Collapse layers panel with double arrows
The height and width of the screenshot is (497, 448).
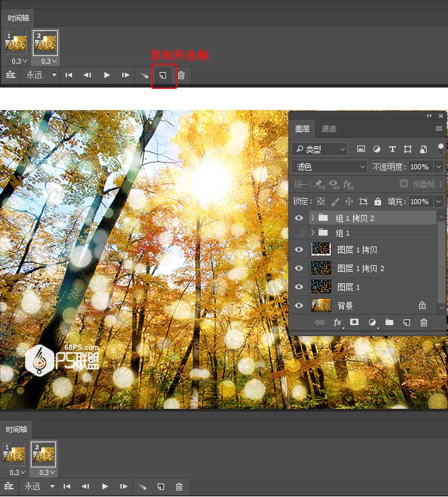point(429,116)
